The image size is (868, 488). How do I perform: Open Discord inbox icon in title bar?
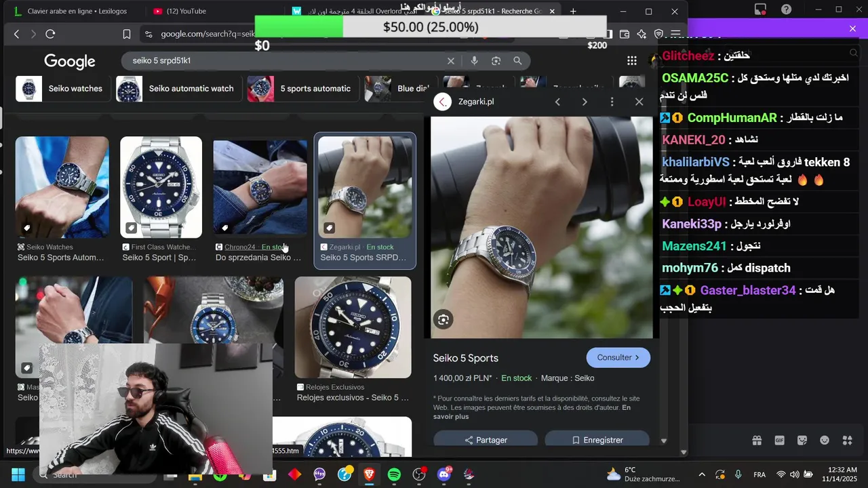(760, 9)
